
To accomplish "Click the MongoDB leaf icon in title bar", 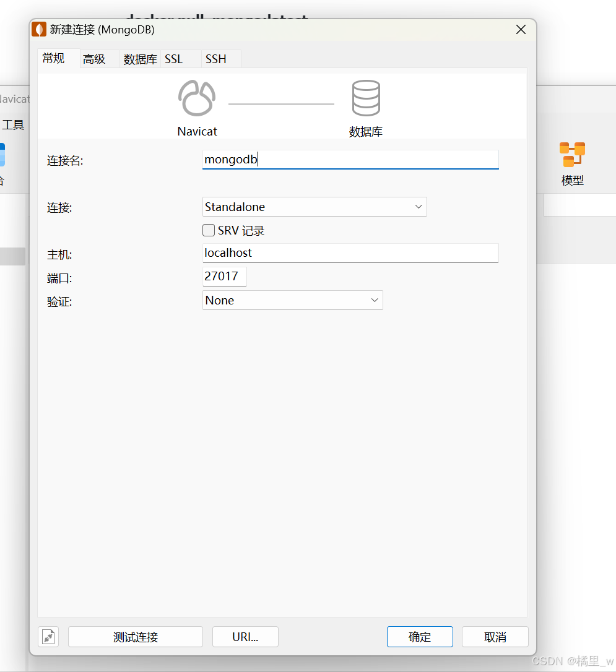I will pos(39,30).
